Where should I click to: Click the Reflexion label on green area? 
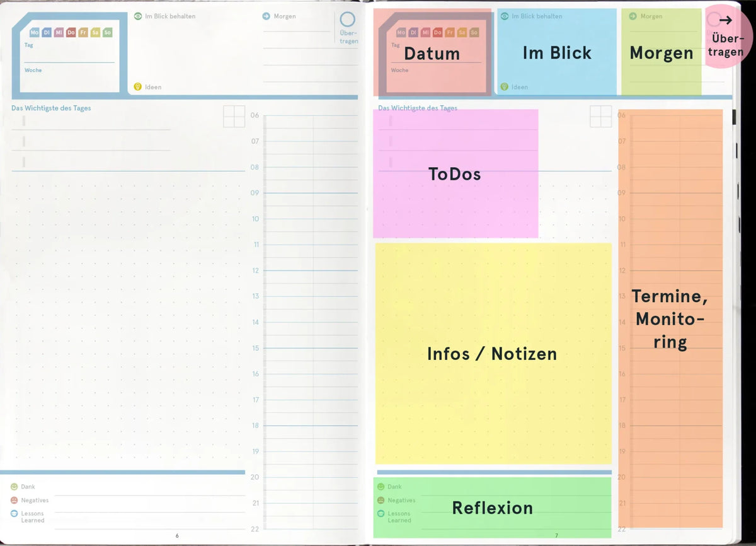tap(493, 508)
